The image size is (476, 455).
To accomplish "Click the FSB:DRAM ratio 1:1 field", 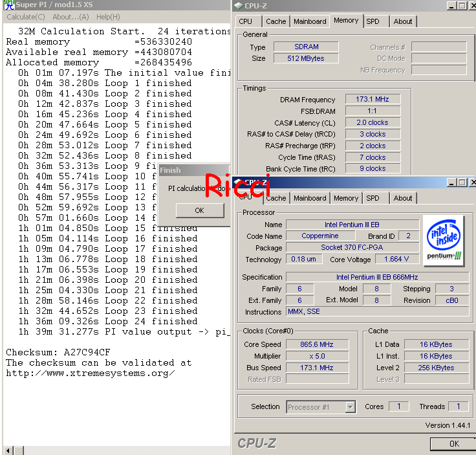I will 373,111.
